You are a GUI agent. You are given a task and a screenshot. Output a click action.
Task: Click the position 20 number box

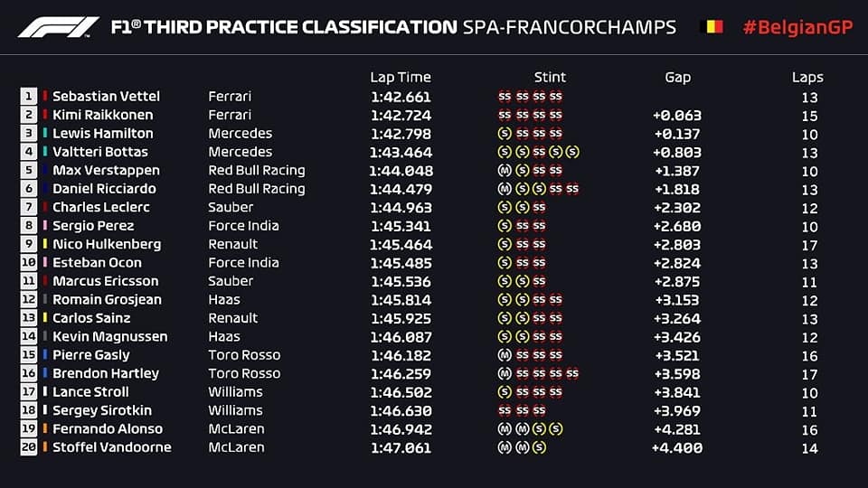[x=29, y=447]
